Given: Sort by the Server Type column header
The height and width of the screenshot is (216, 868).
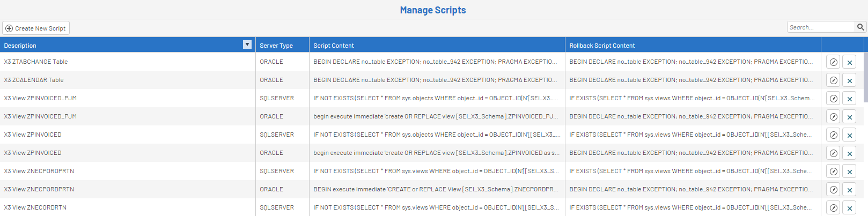Looking at the screenshot, I should coord(276,46).
